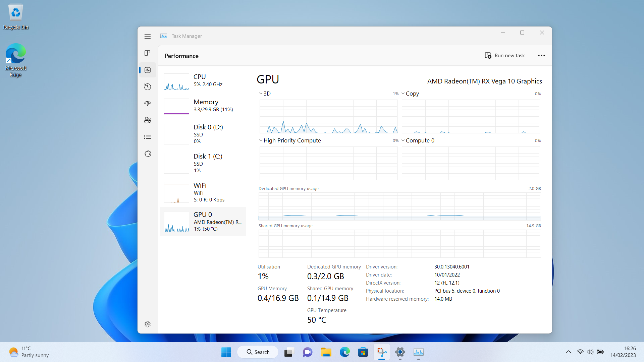Open the Windows Start menu

pos(226,352)
